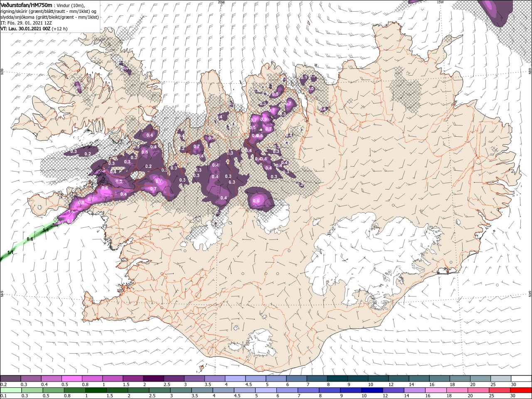Click the 'rigning/skúrir' legend description line
This screenshot has width=532, height=399.
49,11
